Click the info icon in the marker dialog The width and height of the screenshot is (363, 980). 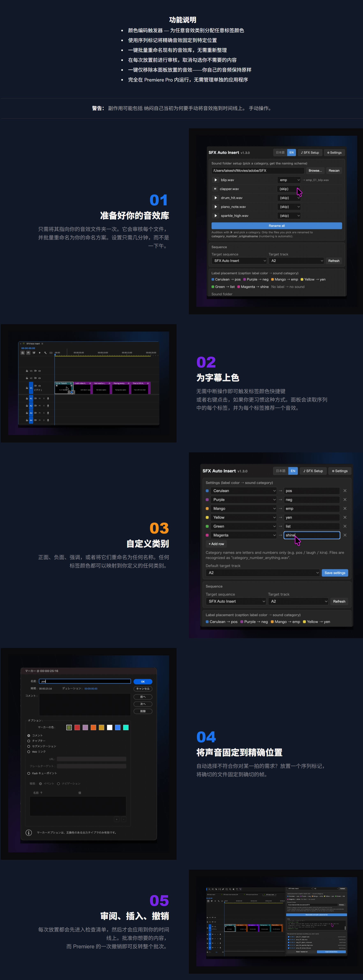(x=29, y=832)
